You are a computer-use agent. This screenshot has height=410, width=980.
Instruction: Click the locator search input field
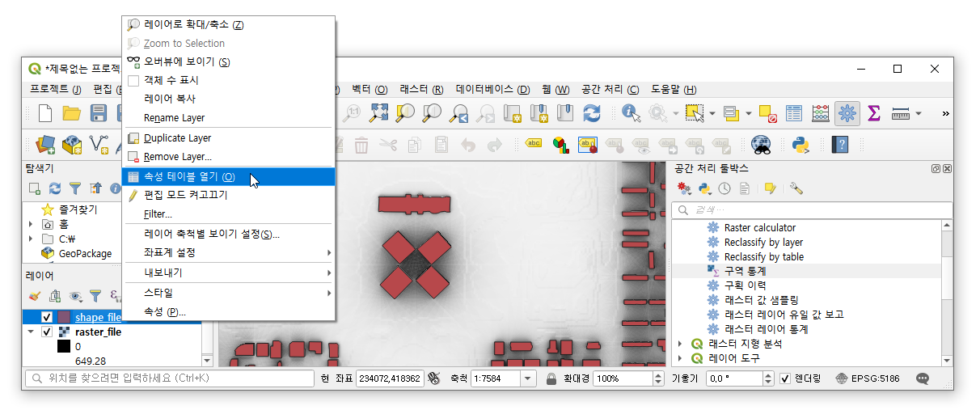click(x=170, y=378)
